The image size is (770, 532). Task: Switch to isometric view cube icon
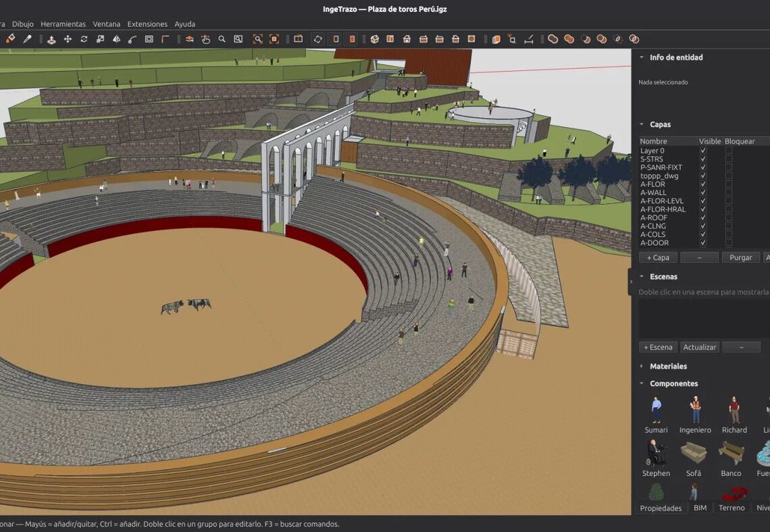375,39
